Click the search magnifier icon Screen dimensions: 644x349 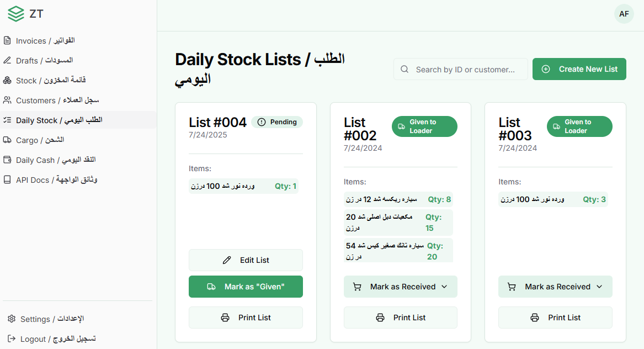(x=405, y=69)
